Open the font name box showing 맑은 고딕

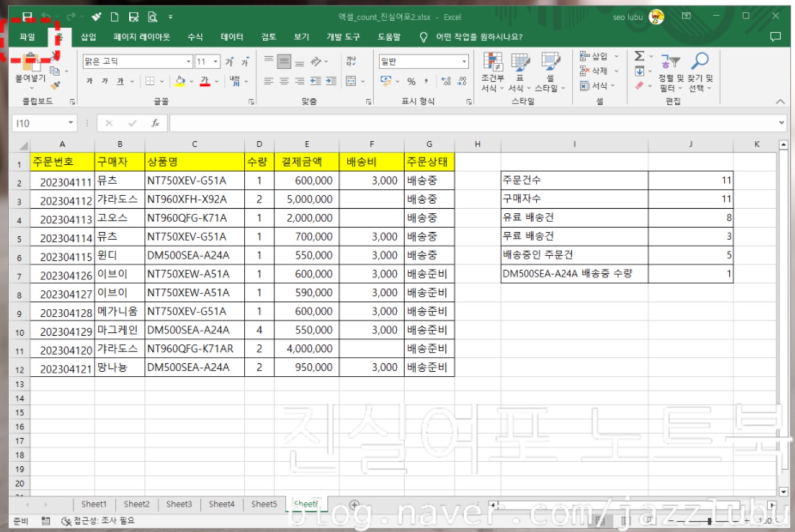(137, 61)
